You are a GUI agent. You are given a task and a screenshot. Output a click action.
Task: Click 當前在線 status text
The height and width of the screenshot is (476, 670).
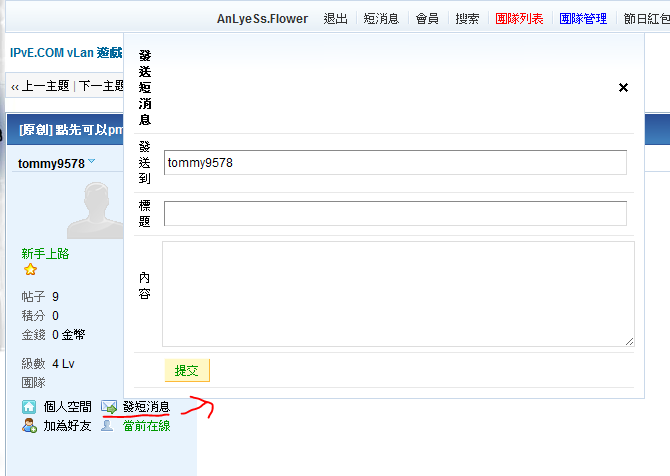coord(147,426)
